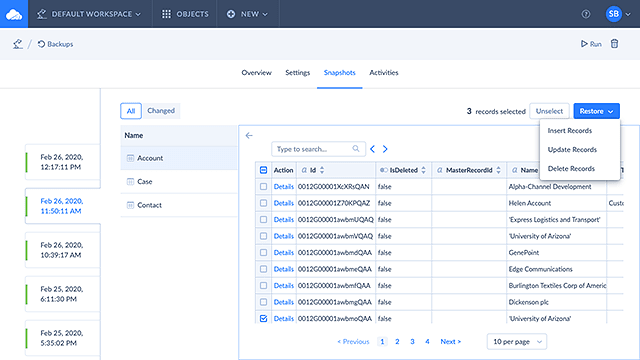The height and width of the screenshot is (360, 640).
Task: Check the Helen Account row
Action: [x=263, y=203]
